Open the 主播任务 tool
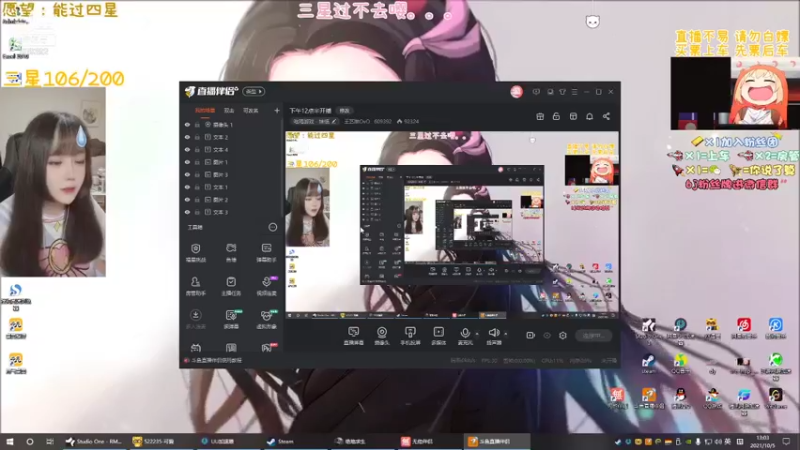 coord(231,286)
